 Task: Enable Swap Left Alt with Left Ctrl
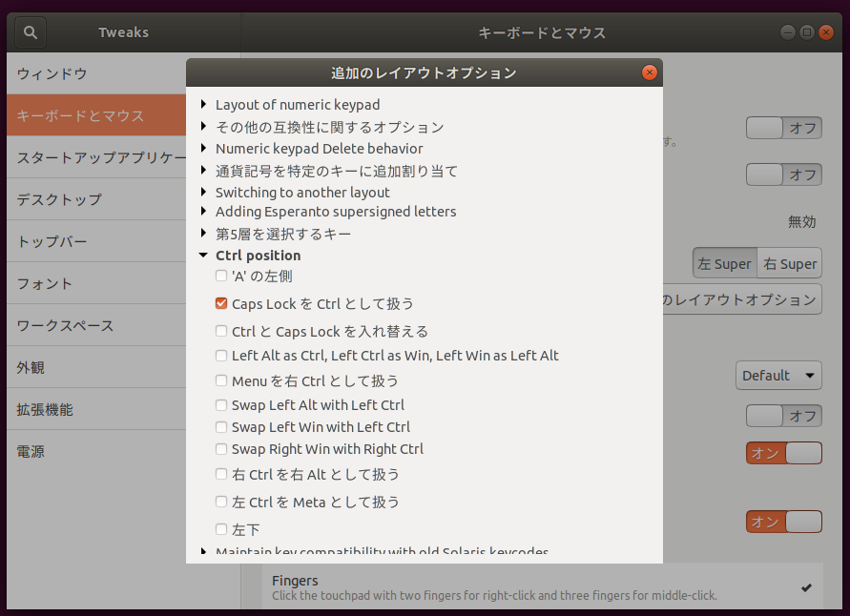(x=221, y=404)
